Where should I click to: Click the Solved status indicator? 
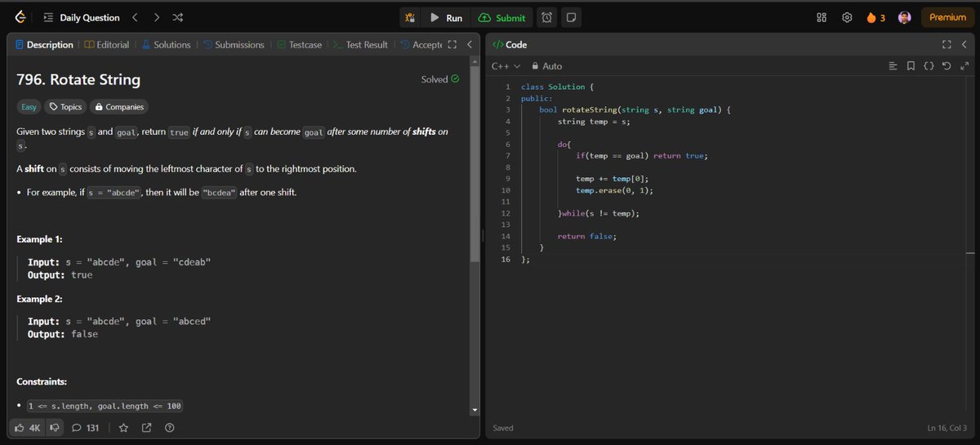440,79
